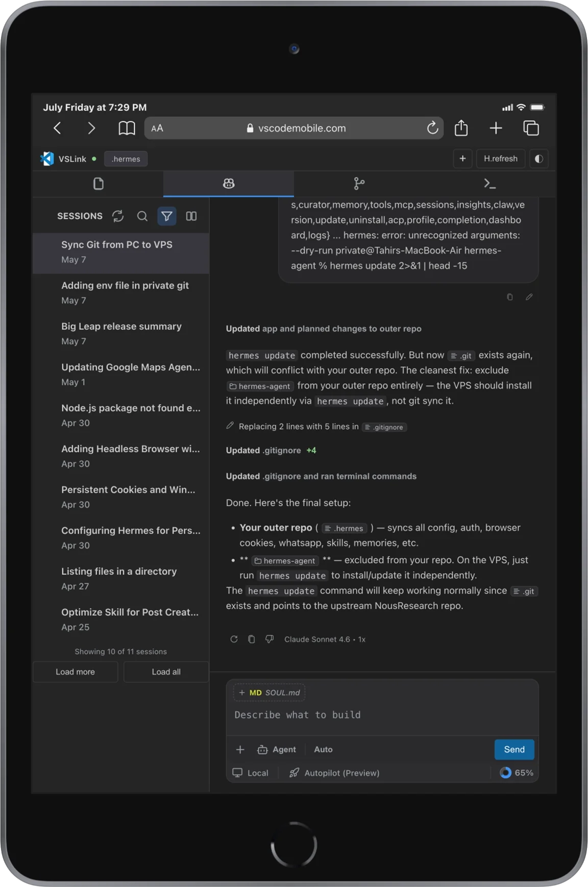Switch to the files explorer tab
This screenshot has height=887, width=588.
99,184
